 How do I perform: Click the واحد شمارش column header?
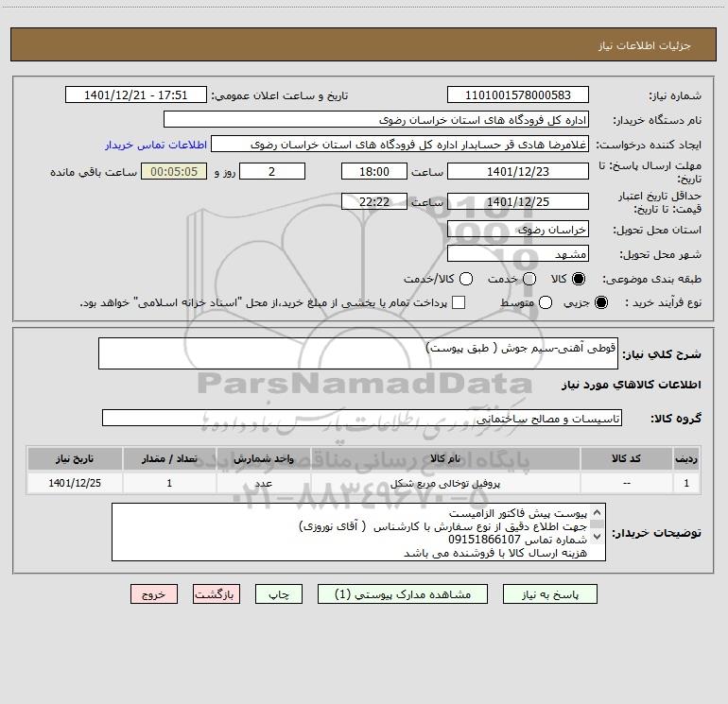[x=263, y=459]
